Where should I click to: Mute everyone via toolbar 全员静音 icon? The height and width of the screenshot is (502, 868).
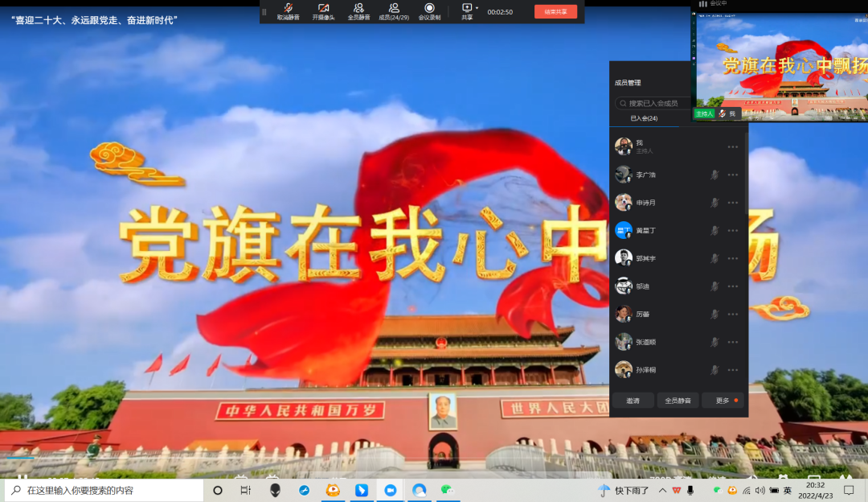click(x=358, y=9)
